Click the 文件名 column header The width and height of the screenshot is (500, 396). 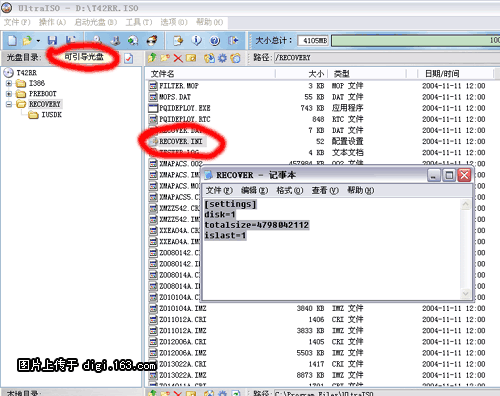[211, 74]
